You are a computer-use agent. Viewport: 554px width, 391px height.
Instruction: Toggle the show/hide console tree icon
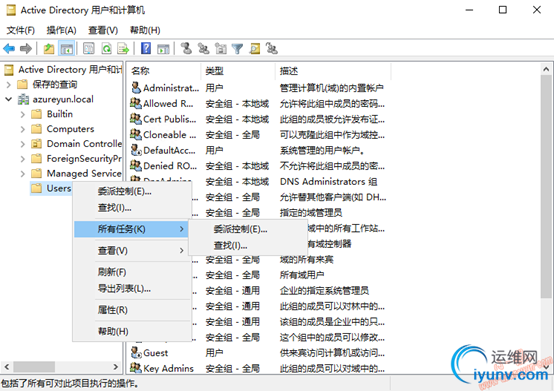pyautogui.click(x=66, y=48)
